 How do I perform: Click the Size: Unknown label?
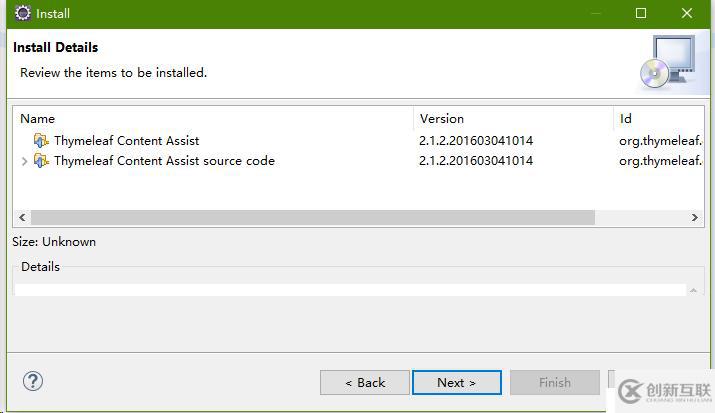(x=54, y=242)
